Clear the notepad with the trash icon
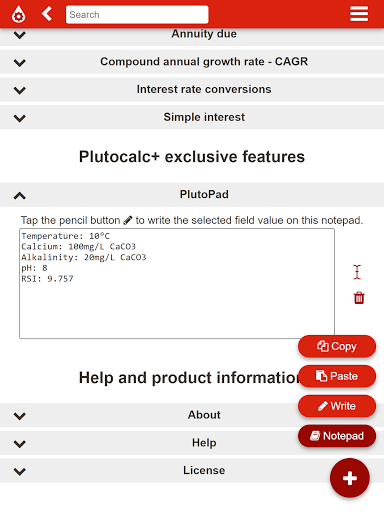 (359, 298)
